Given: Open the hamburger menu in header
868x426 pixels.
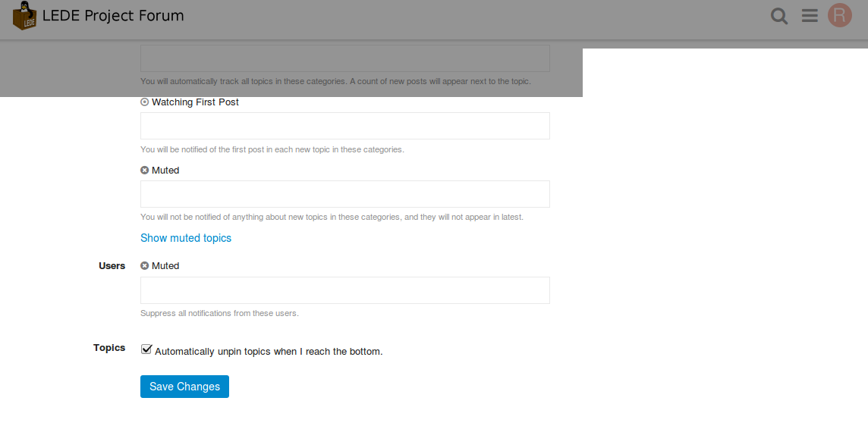Looking at the screenshot, I should 810,16.
